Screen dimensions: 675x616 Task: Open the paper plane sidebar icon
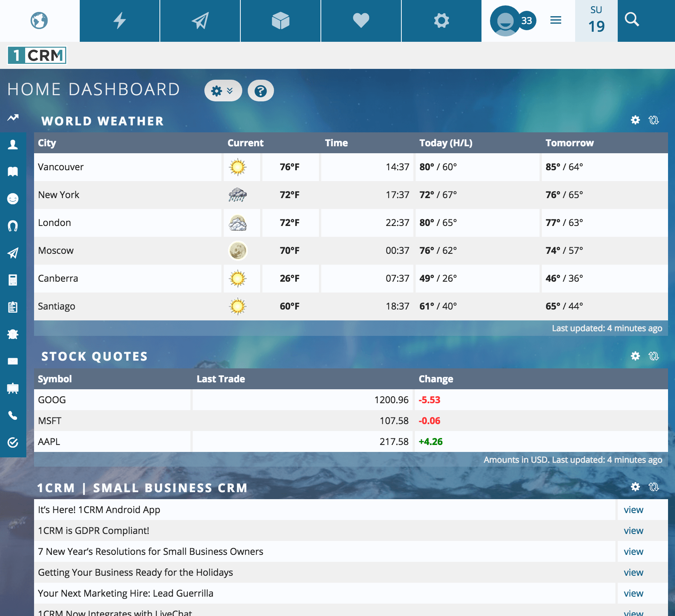pyautogui.click(x=13, y=253)
